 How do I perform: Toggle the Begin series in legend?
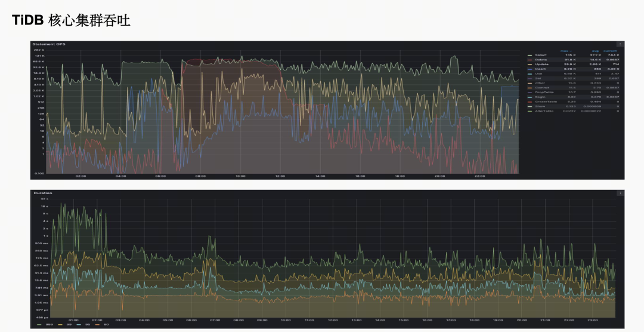pyautogui.click(x=540, y=97)
